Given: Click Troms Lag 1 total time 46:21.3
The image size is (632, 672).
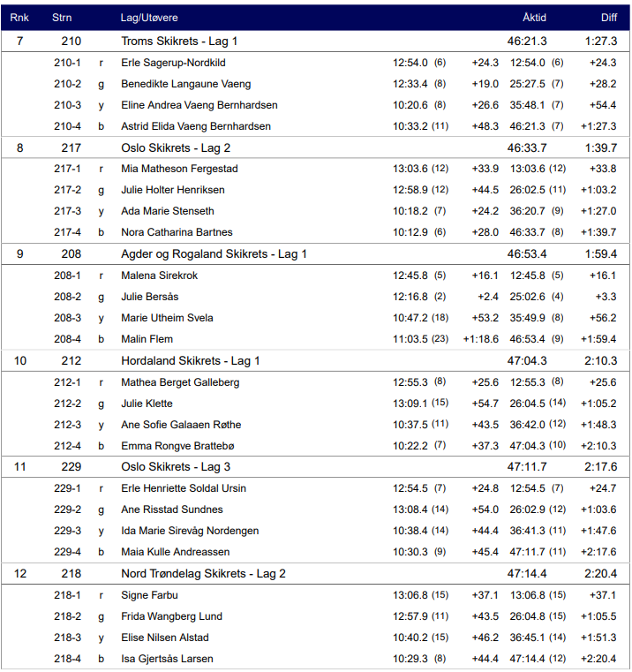Looking at the screenshot, I should click(x=527, y=42).
